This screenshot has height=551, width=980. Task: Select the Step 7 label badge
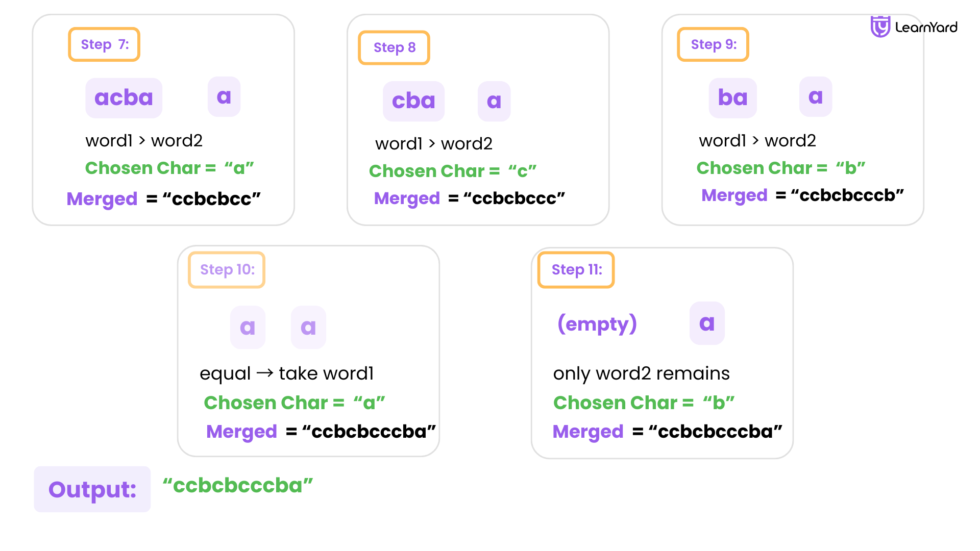104,44
